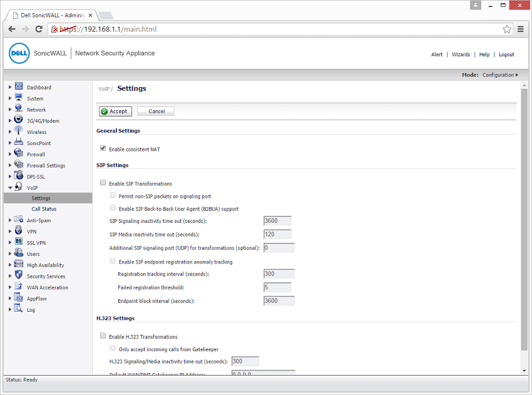
Task: Click the Accept button
Action: (115, 111)
